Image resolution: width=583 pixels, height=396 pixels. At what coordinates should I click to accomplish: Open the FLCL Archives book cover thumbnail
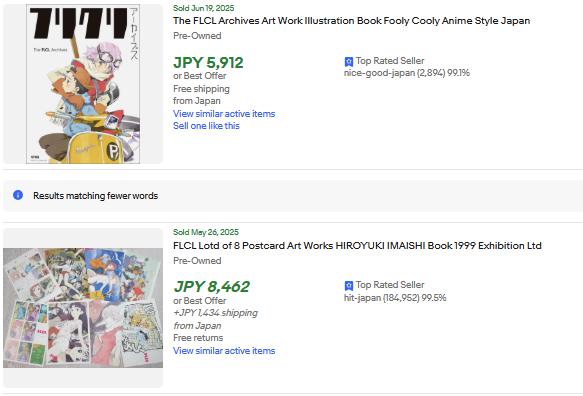point(83,84)
